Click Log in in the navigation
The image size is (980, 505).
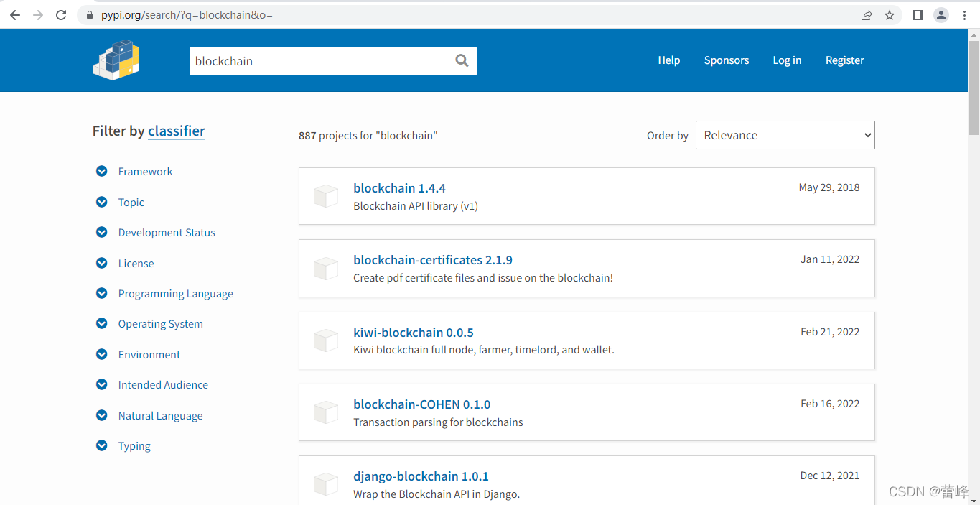pyautogui.click(x=787, y=60)
